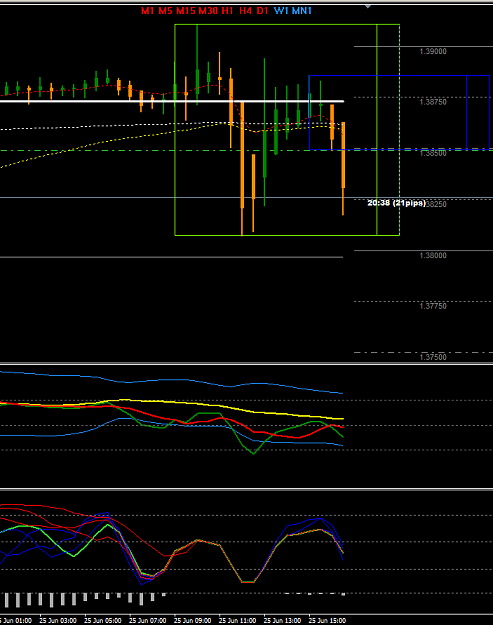The image size is (493, 625).
Task: Click the 25 Jun 07:00 time label
Action: [x=147, y=621]
